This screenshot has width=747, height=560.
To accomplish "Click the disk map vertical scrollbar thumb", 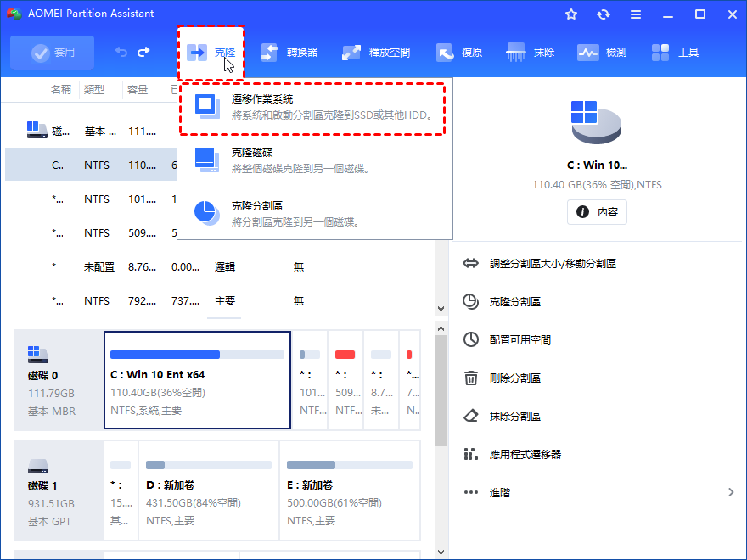I will point(441,390).
